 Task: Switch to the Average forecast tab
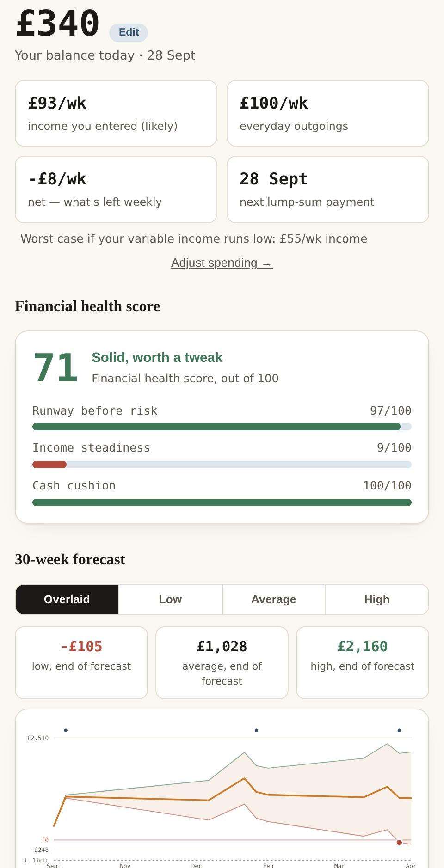[274, 599]
